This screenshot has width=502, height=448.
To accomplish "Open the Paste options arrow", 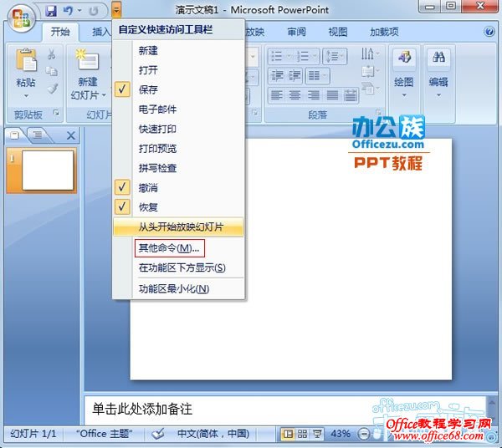I will (26, 95).
